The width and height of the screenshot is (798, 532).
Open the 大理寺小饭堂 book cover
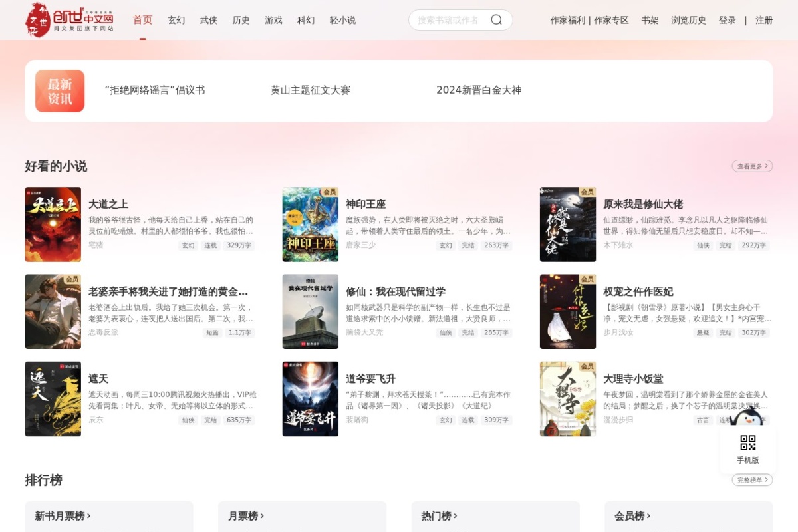568,399
